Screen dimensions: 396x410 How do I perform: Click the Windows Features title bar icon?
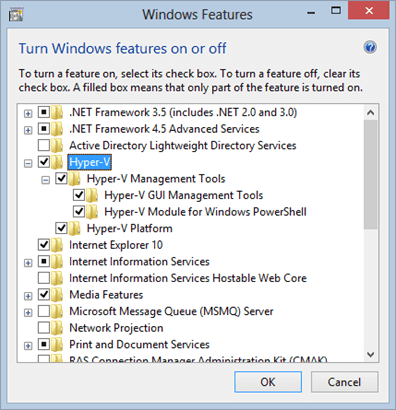click(16, 14)
